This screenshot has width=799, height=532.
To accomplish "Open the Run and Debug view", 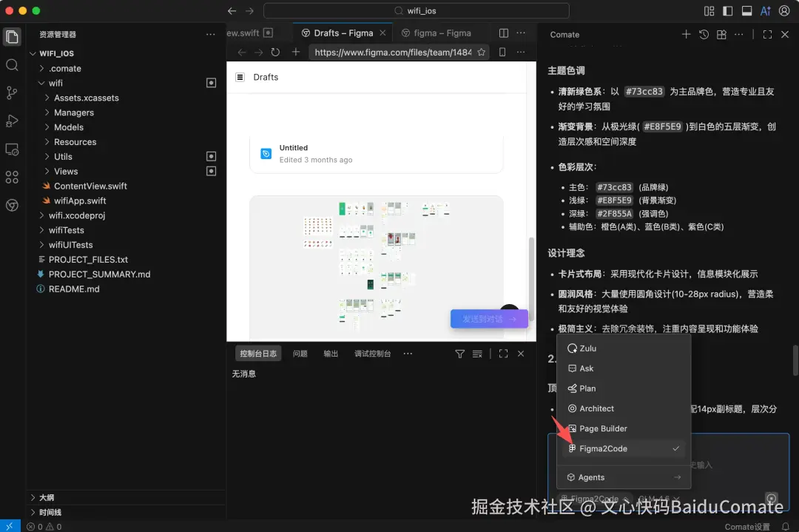I will coord(13,121).
